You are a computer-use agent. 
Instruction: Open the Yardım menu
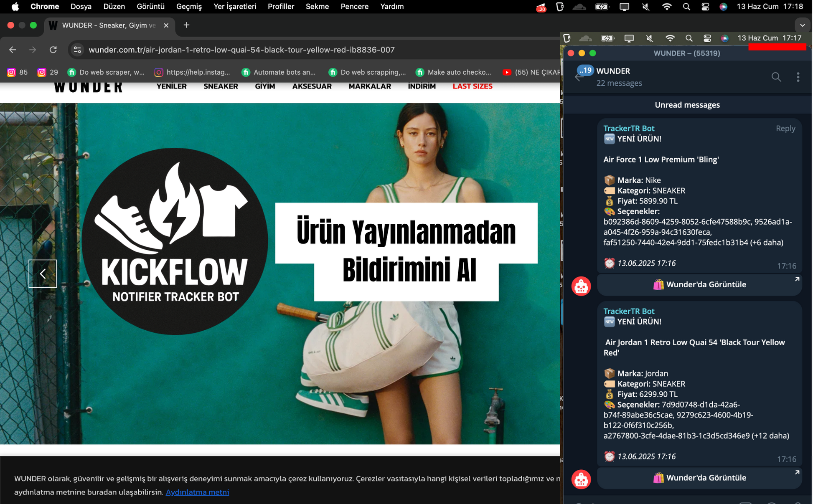392,7
